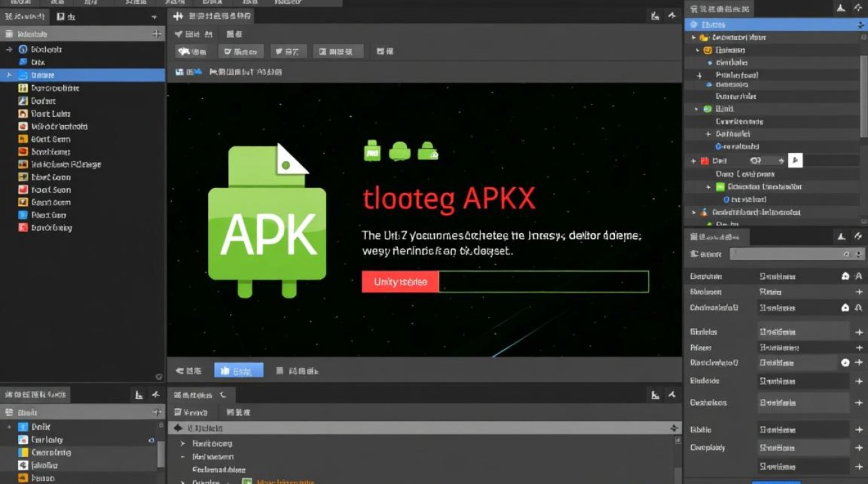This screenshot has height=484, width=868.
Task: Click the empty green-outlined part of the progress bar
Action: click(543, 282)
